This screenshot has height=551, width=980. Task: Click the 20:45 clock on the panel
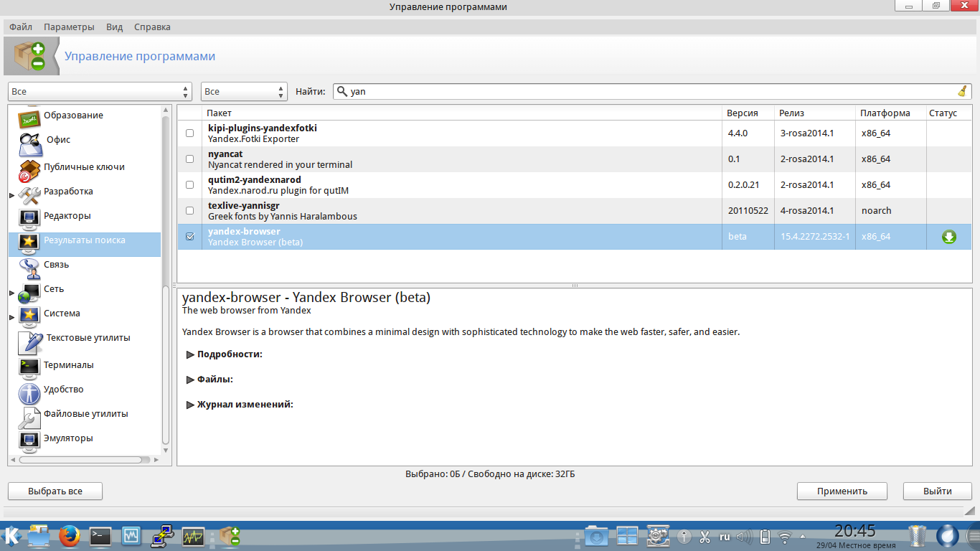coord(855,532)
